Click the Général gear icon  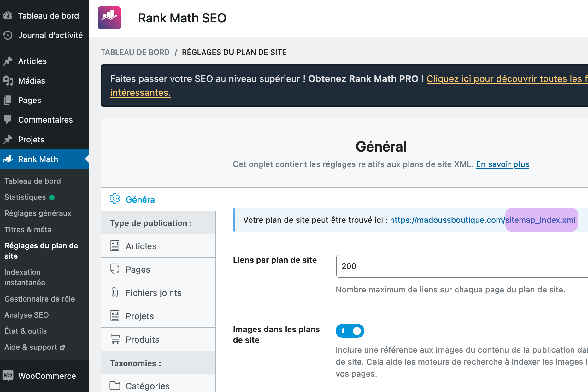115,199
